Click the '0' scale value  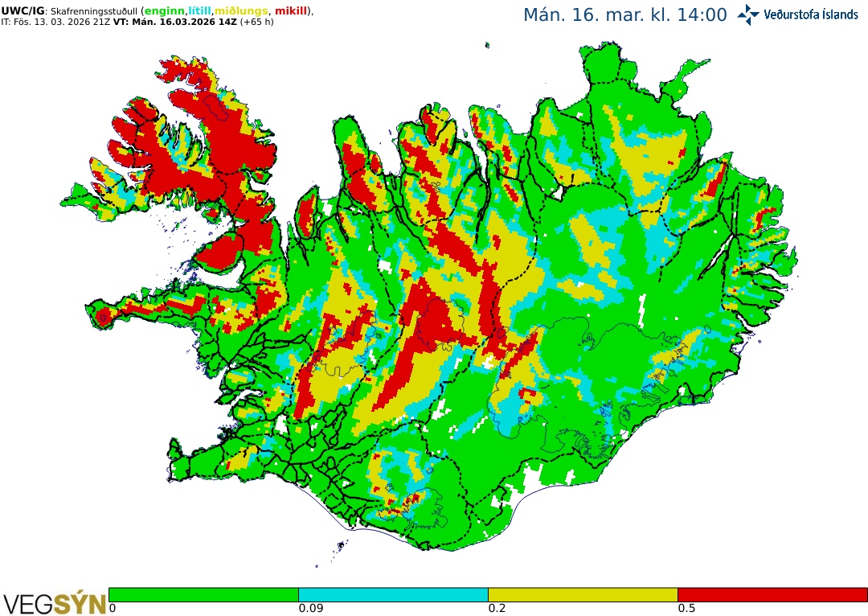(x=113, y=609)
